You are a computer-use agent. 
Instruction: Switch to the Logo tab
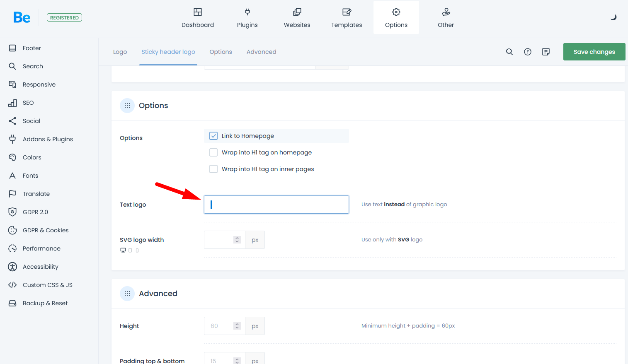pyautogui.click(x=120, y=52)
